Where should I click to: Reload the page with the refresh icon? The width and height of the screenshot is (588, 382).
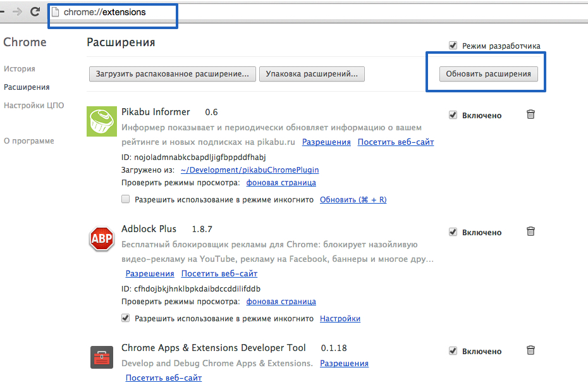point(35,11)
